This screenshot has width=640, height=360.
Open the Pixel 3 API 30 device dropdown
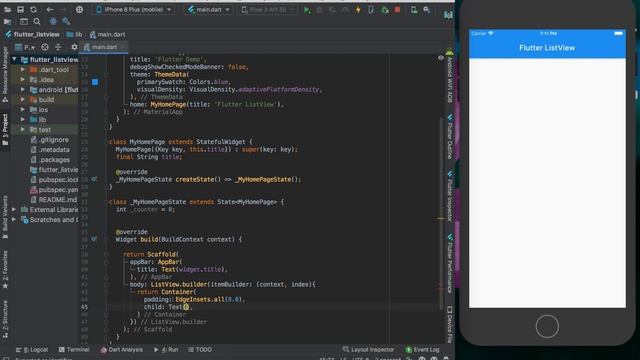coord(267,9)
